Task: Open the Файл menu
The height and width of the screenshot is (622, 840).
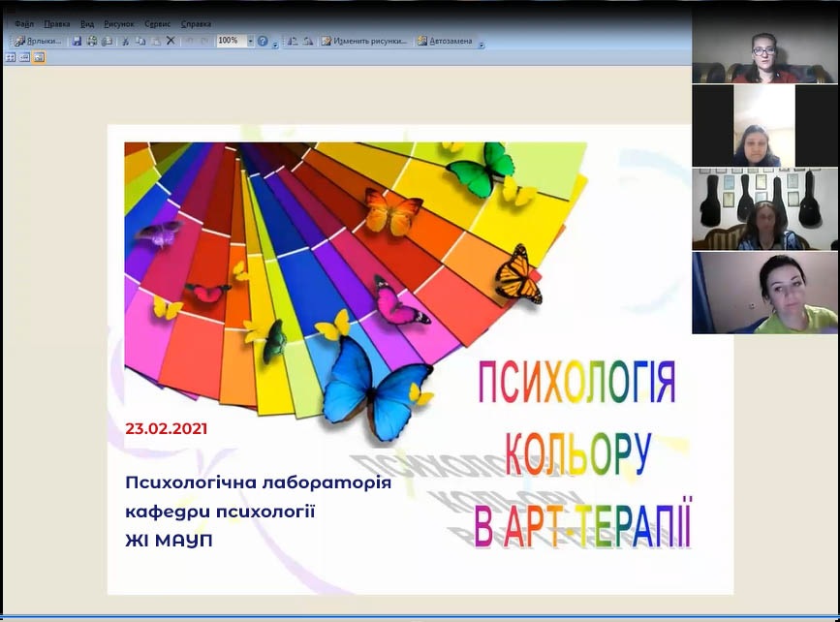Action: pos(23,23)
